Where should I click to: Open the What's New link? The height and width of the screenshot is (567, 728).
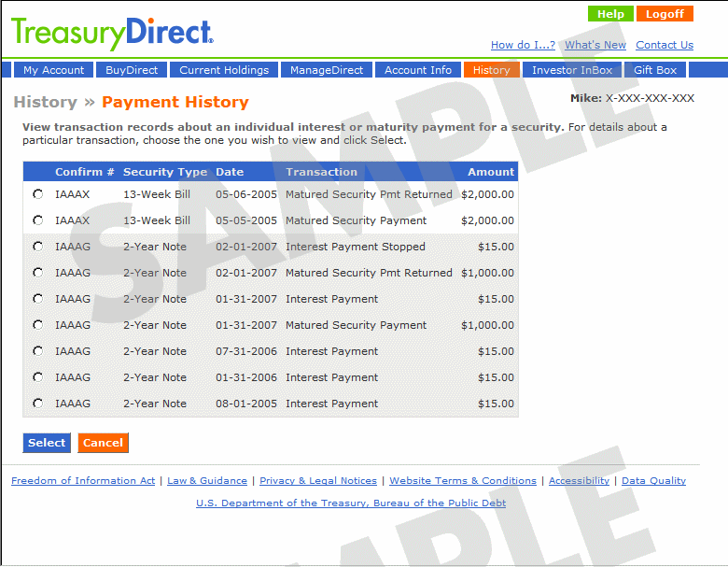(x=595, y=45)
